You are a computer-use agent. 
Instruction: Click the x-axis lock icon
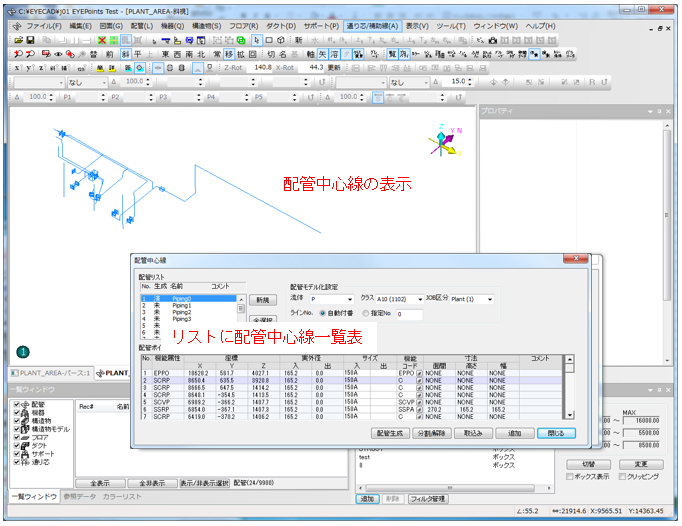(x=18, y=68)
